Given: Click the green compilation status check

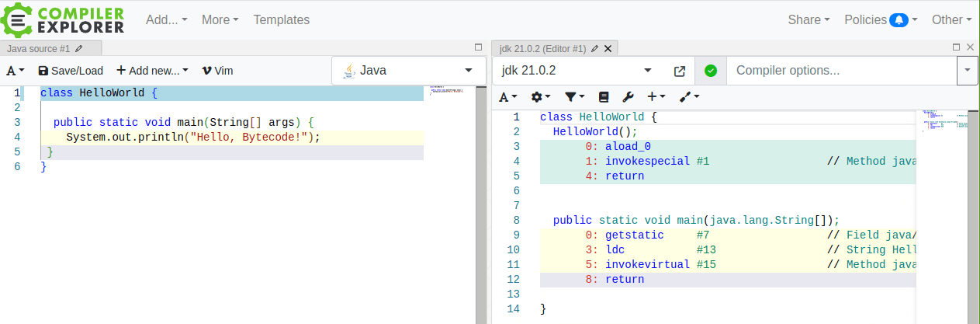Looking at the screenshot, I should point(711,71).
